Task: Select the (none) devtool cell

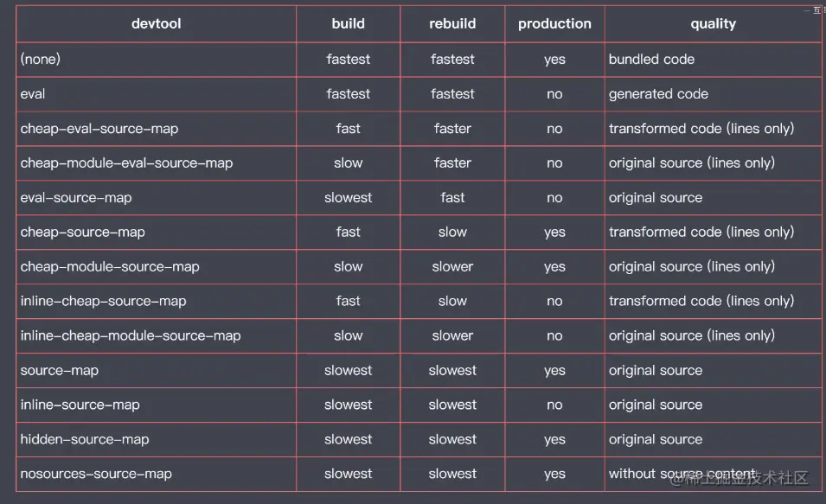Action: [x=156, y=60]
